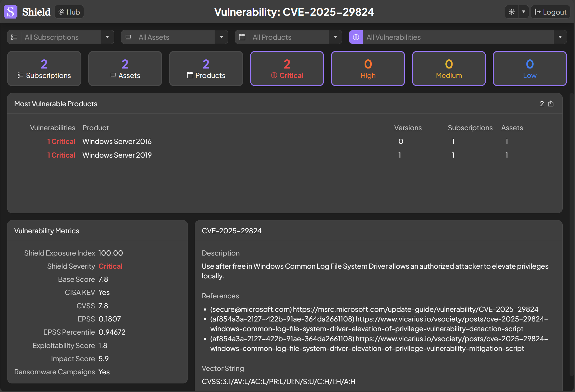Screen dimensions: 575x392
Task: Click the purple vulnerability alert icon
Action: pos(356,37)
